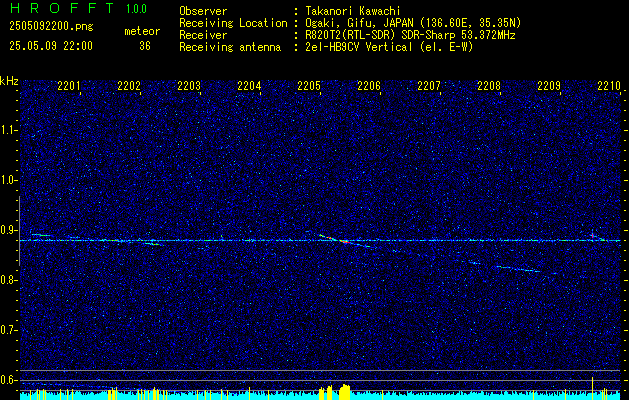Click the 2206 time marker

[369, 85]
